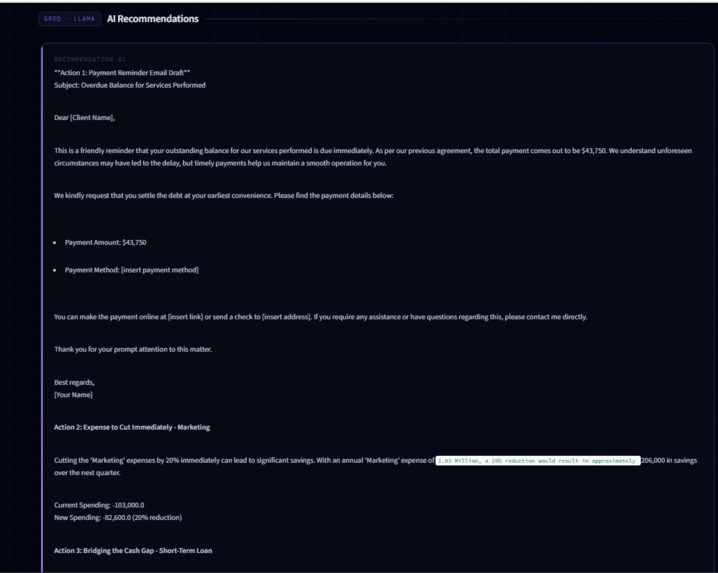Click 'Thank you for your prompt attention to this matter.'
The image size is (718, 573).
tap(133, 349)
